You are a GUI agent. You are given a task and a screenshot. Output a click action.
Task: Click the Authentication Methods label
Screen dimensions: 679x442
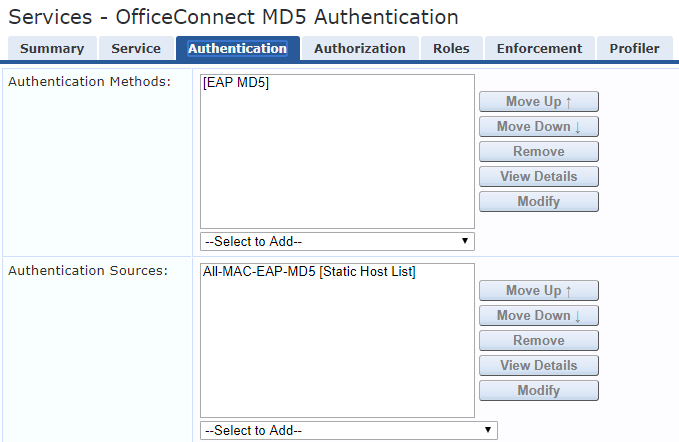[90, 81]
